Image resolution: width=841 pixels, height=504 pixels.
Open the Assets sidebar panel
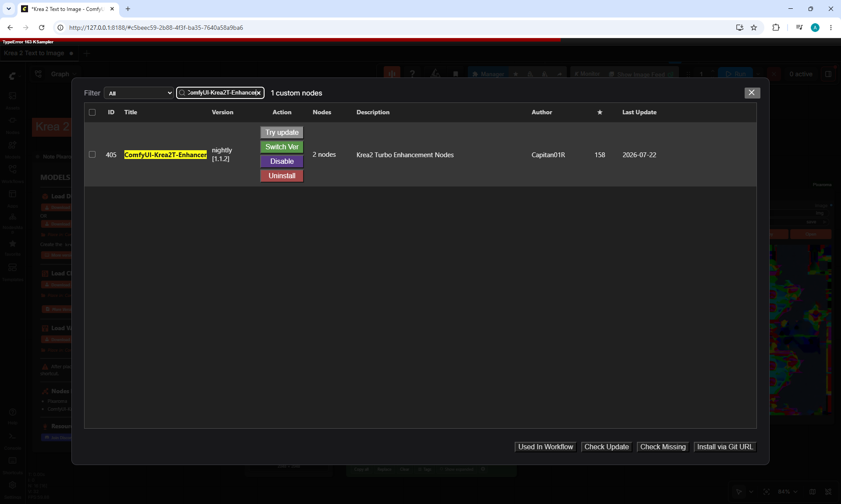[13, 100]
